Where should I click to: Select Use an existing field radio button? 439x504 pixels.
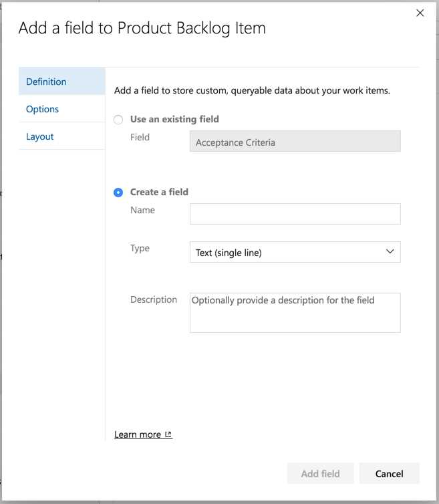[118, 120]
